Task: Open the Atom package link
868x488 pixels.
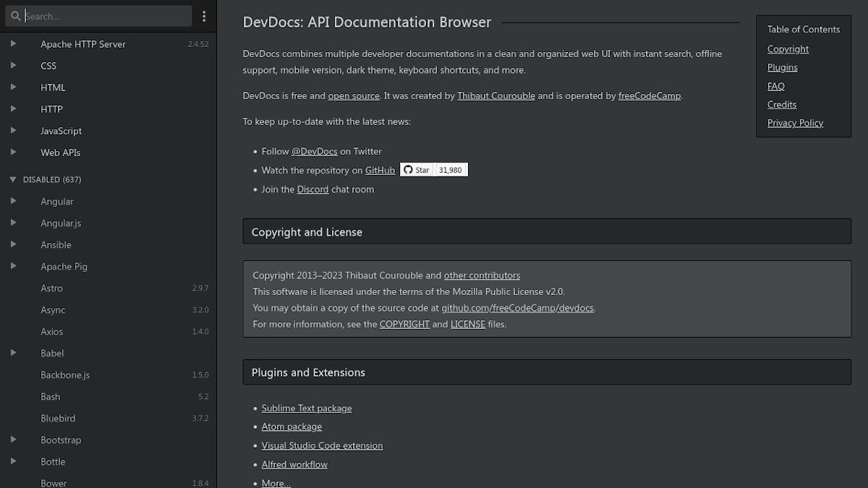Action: tap(292, 427)
